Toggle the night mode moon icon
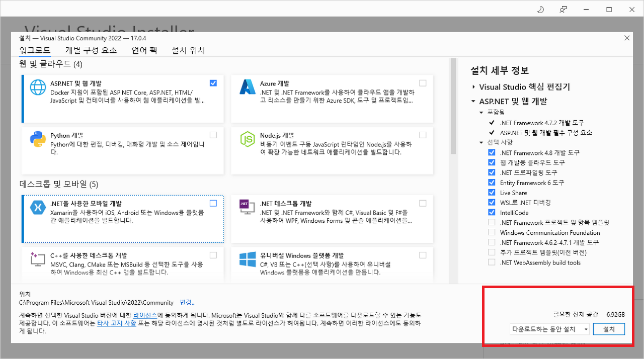This screenshot has width=644, height=359. pyautogui.click(x=541, y=10)
